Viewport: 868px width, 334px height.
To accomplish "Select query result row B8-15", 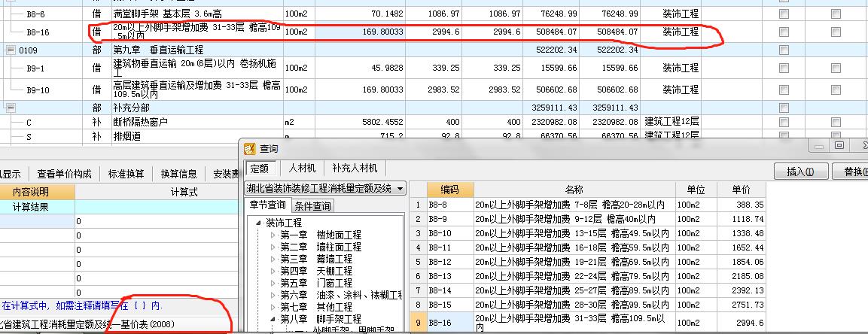I will (588, 304).
